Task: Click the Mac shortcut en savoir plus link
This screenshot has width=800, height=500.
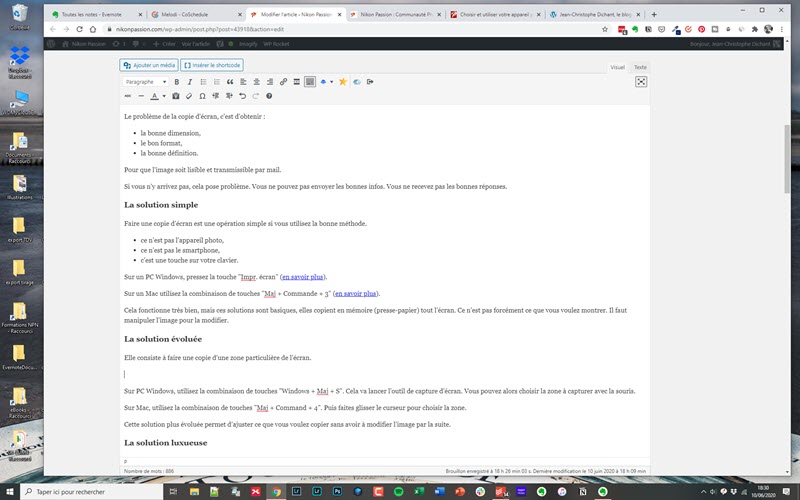Action: coord(356,294)
